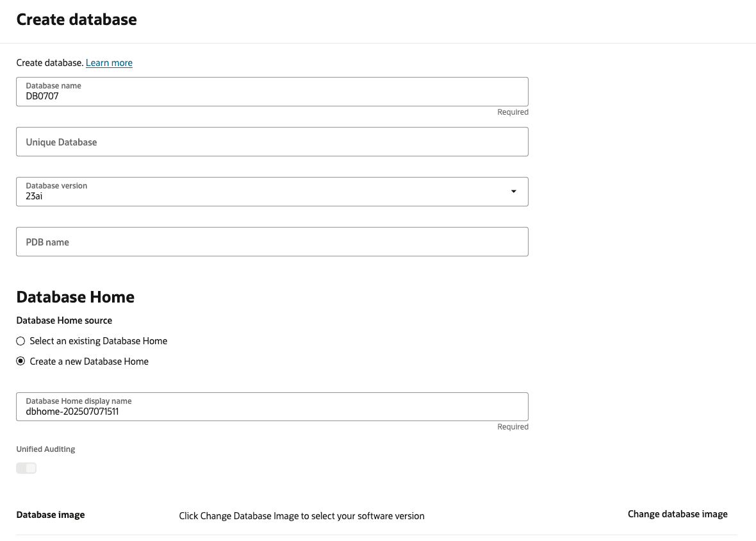Open the Database version dropdown
Screen dimensions: 756x541
272,192
